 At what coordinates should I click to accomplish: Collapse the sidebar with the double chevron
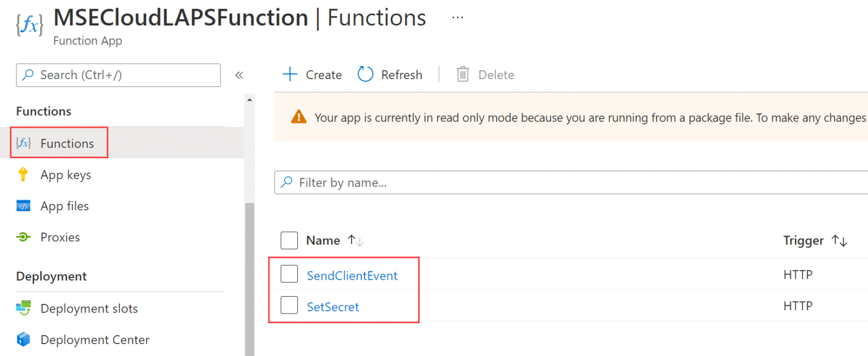click(x=239, y=75)
